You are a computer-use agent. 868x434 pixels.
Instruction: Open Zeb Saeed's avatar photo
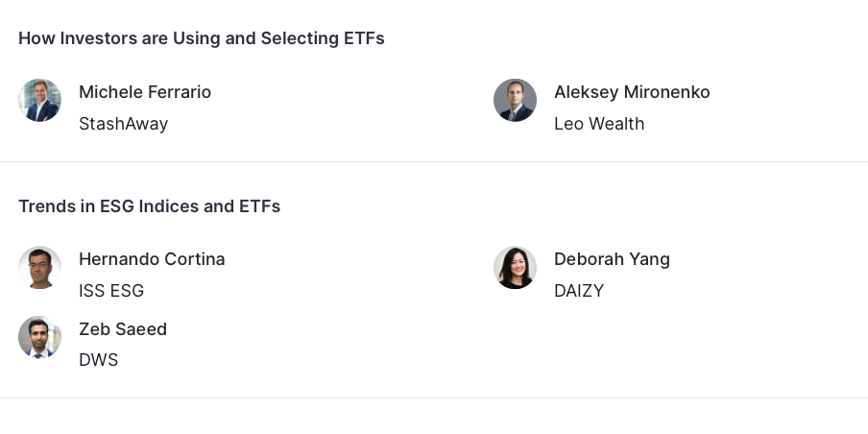click(39, 337)
